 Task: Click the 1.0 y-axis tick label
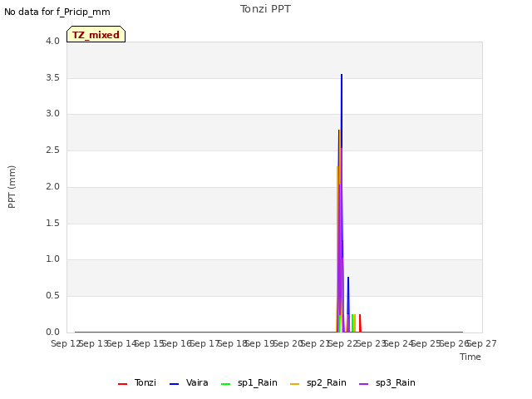point(53,259)
